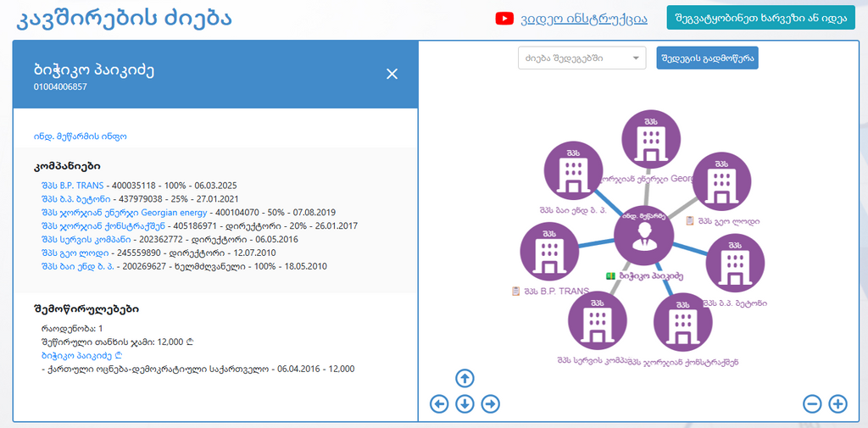868x428 pixels.
Task: Open the შპს სერვის კომპანი company link
Action: click(x=86, y=239)
